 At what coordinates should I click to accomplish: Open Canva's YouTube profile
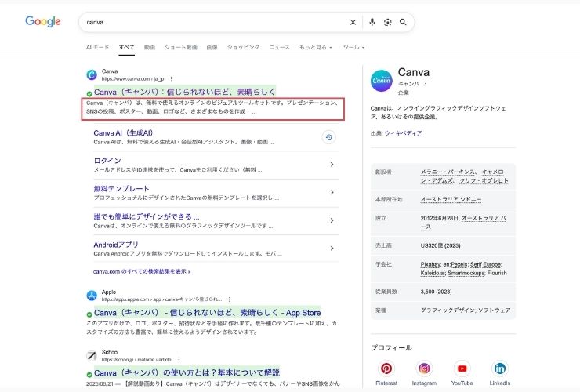click(x=462, y=368)
